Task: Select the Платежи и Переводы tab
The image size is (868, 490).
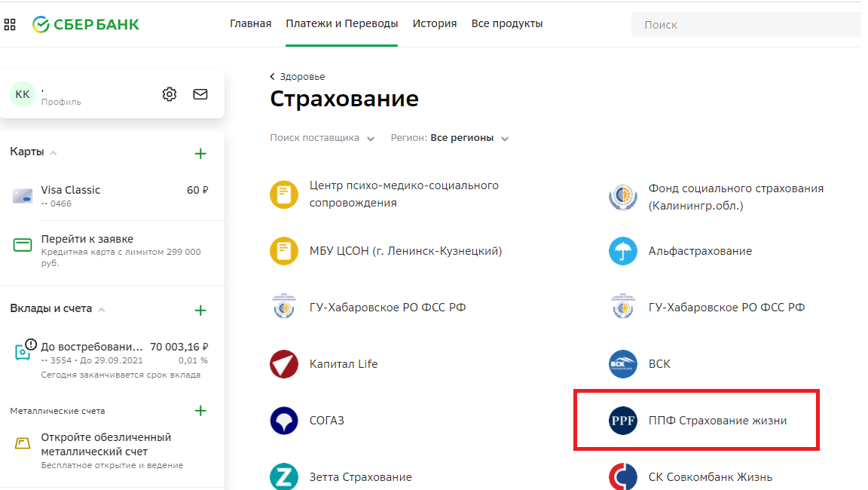Action: point(341,24)
